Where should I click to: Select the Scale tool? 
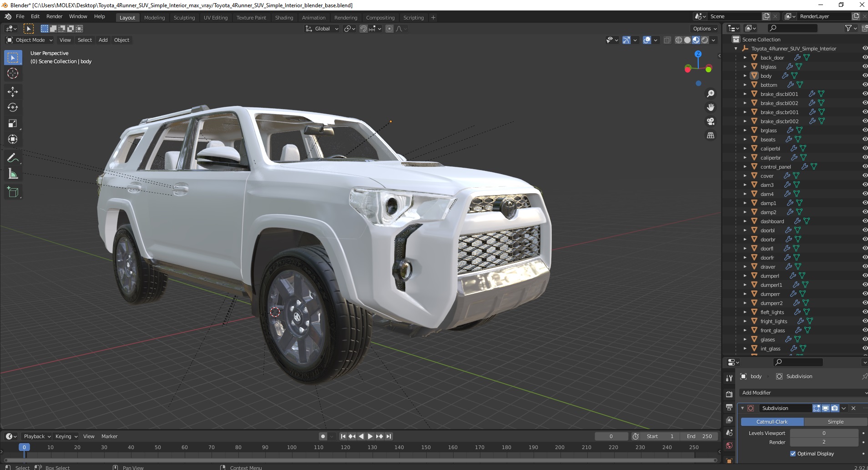[13, 124]
